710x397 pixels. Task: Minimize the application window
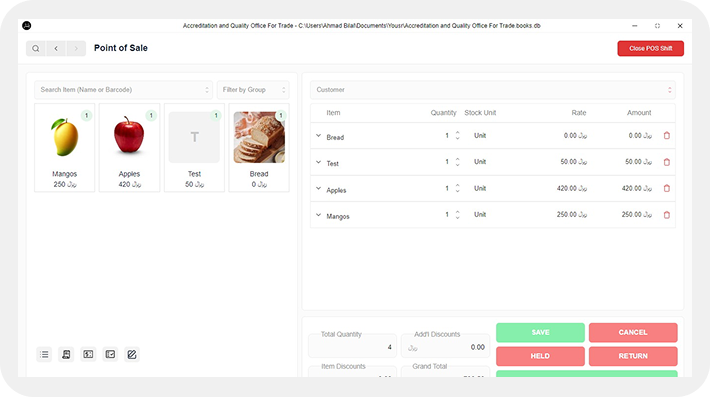(x=635, y=26)
